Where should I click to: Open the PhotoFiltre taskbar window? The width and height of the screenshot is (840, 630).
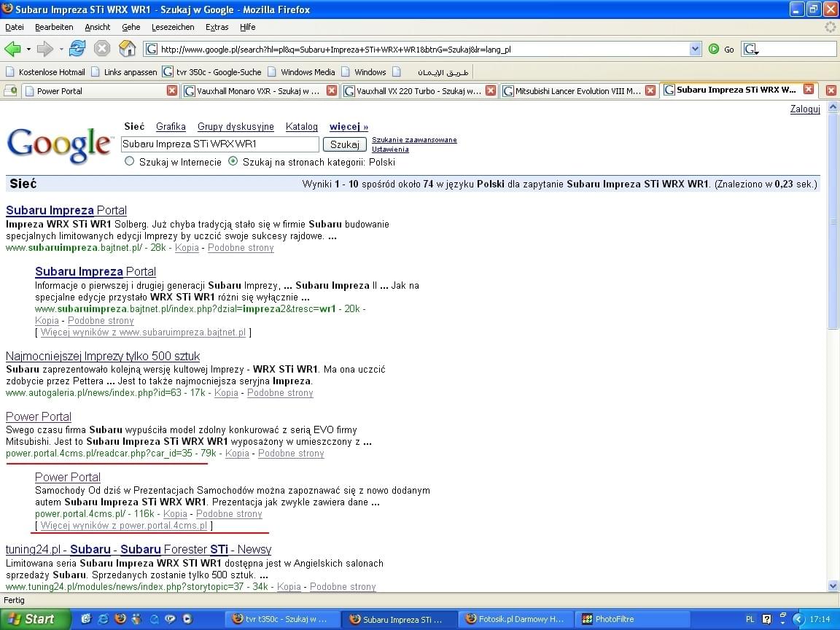632,619
